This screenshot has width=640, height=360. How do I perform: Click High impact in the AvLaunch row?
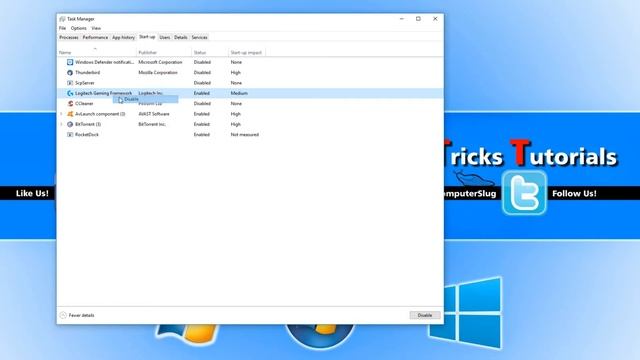point(236,114)
